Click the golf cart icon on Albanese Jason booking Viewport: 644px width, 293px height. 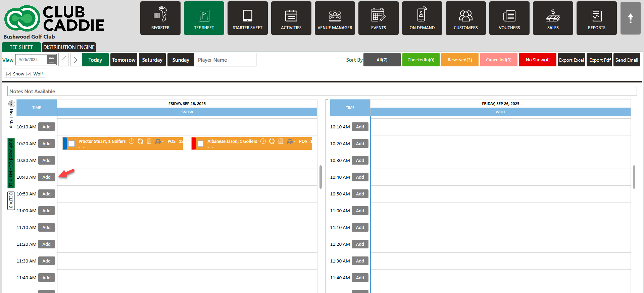point(289,141)
